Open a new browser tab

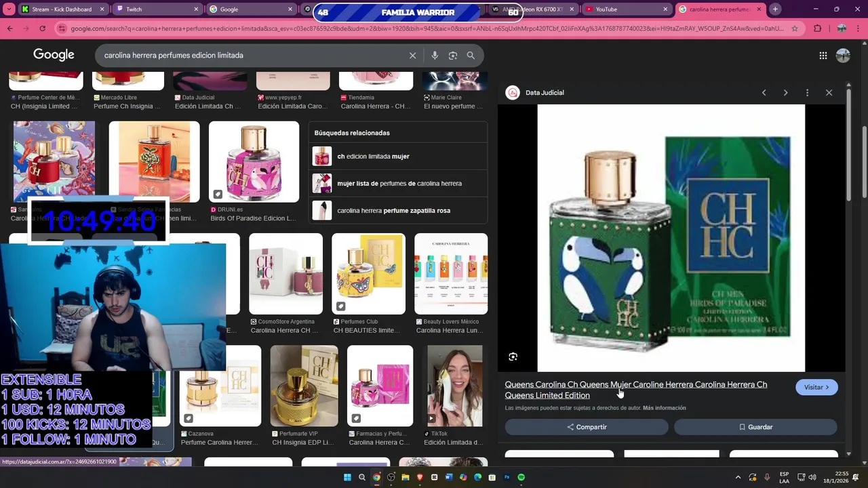[x=775, y=9]
